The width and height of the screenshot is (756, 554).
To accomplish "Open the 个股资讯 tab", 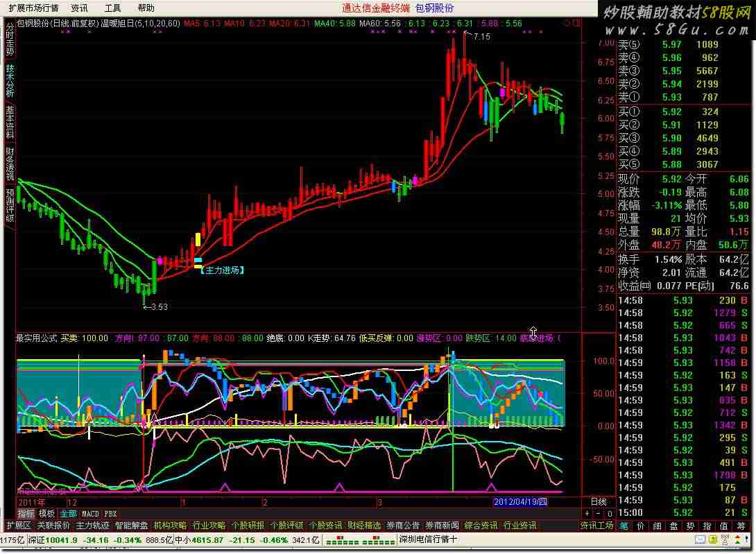I will point(325,526).
